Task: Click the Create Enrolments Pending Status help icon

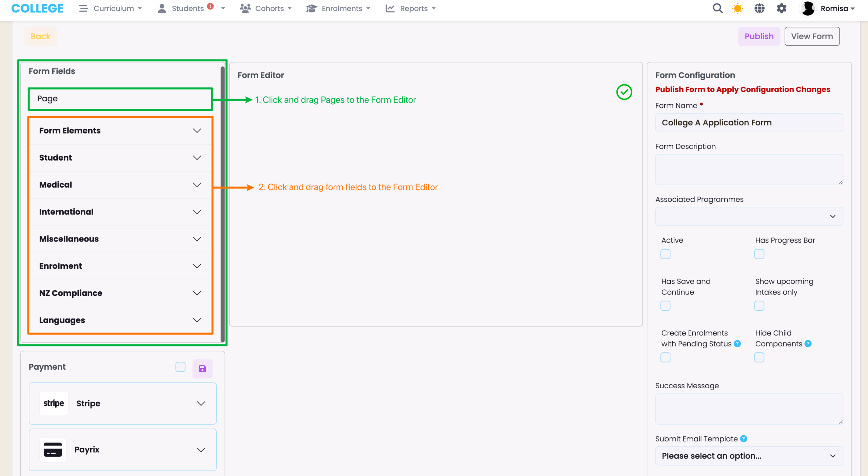Action: coord(737,344)
